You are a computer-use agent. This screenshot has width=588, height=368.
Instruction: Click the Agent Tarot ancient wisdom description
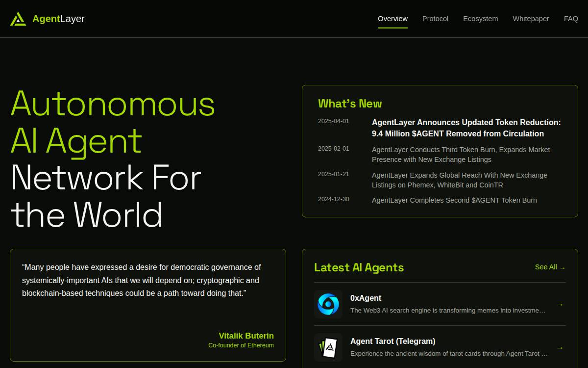tap(449, 353)
